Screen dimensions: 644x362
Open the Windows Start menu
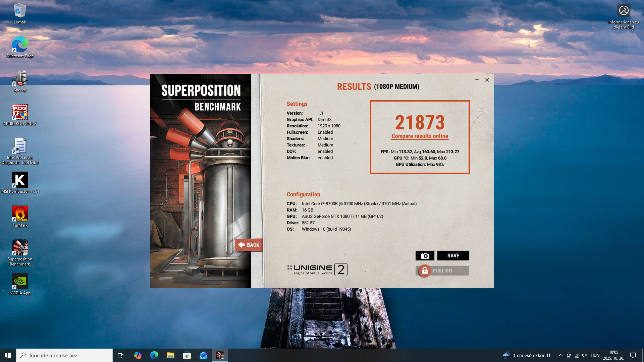pos(8,355)
